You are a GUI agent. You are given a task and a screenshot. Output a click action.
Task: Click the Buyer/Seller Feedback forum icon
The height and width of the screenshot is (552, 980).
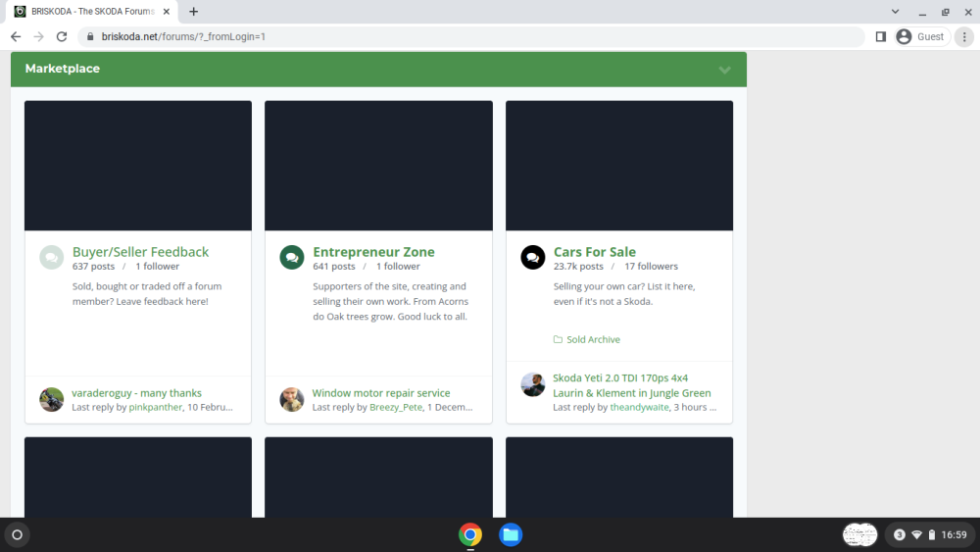(x=51, y=257)
